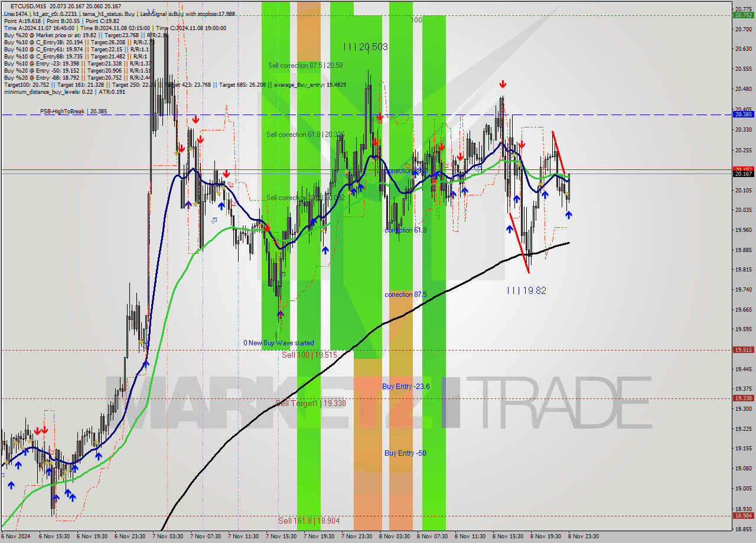Click the 'Buy Entry -23.6' label
The image size is (756, 543).
pyautogui.click(x=406, y=387)
